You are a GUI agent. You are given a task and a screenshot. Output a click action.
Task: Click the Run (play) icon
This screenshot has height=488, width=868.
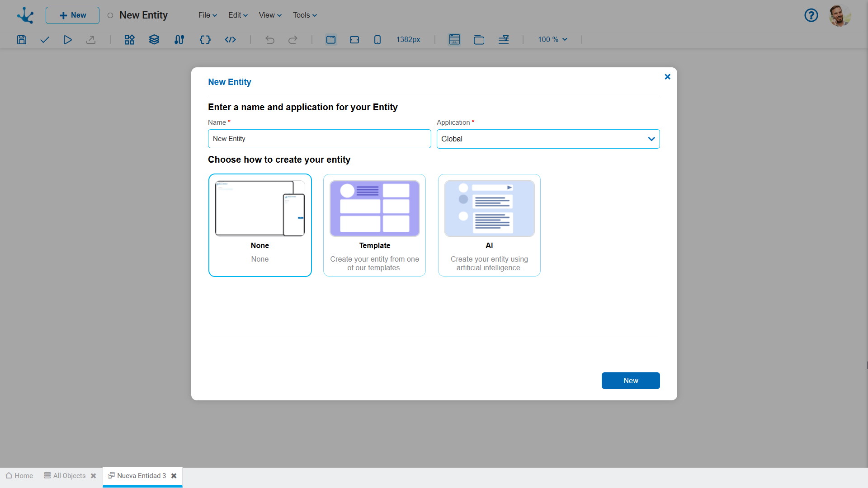(67, 40)
